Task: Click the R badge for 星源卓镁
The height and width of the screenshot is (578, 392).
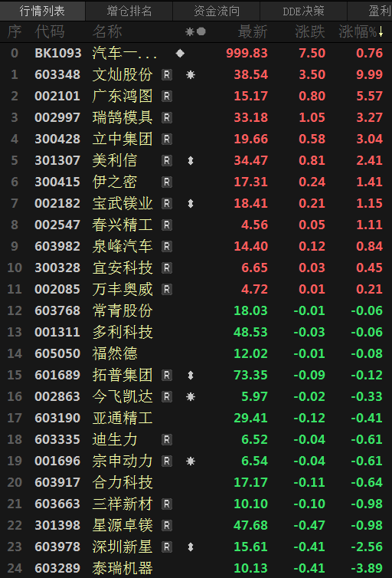Action: pos(167,525)
